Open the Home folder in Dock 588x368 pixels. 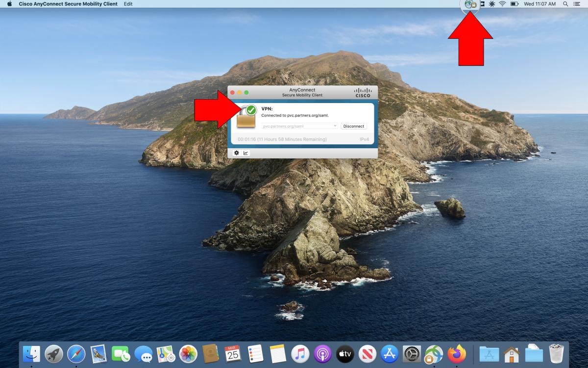pos(511,353)
